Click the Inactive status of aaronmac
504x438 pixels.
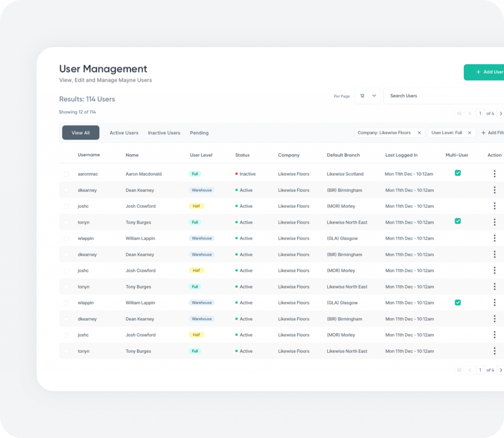click(245, 174)
